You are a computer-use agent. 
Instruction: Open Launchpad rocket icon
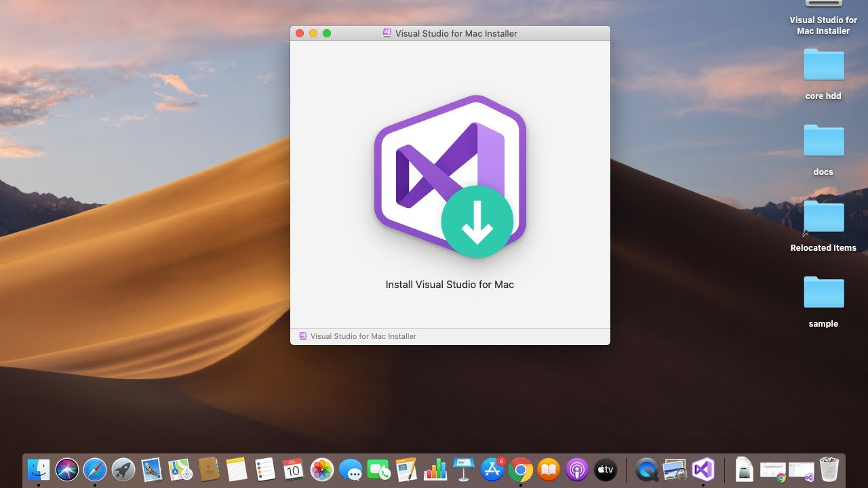point(123,469)
